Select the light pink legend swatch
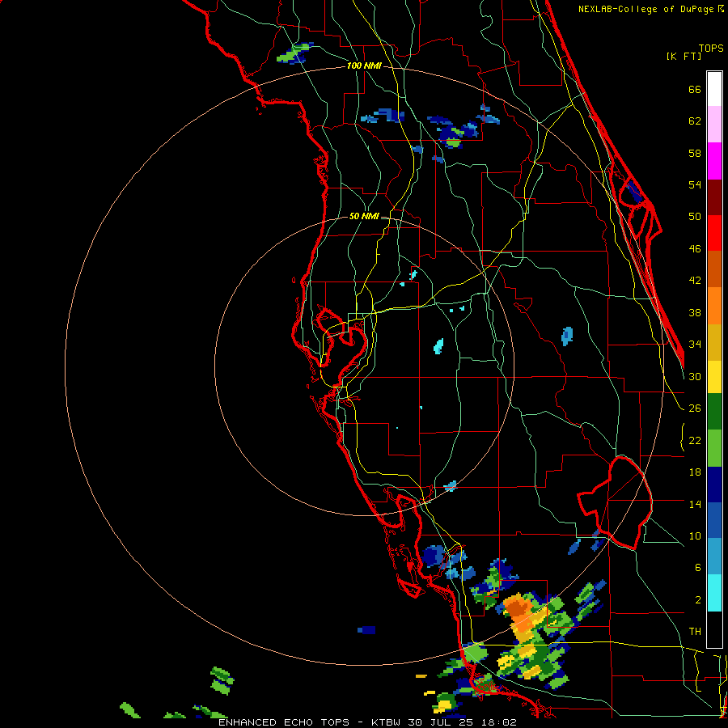 714,125
